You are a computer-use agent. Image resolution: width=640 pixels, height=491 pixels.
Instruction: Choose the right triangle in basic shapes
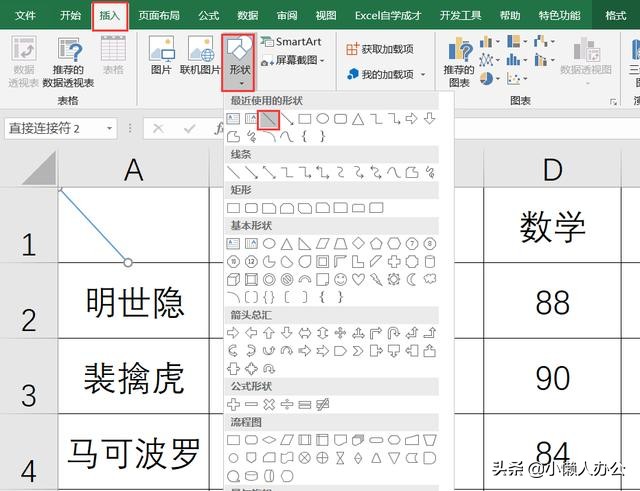(304, 244)
